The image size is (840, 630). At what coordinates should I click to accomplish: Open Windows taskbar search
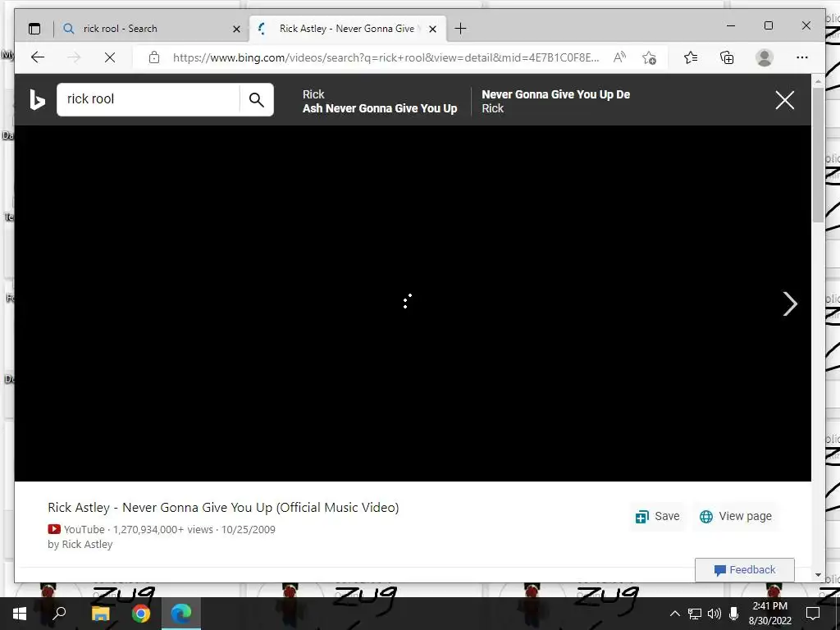coord(59,614)
